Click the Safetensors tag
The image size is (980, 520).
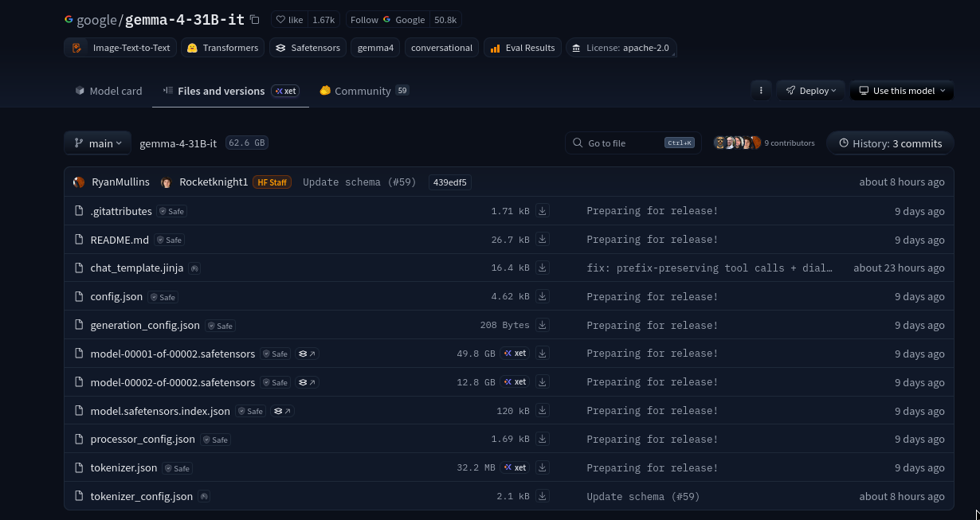[x=308, y=48]
